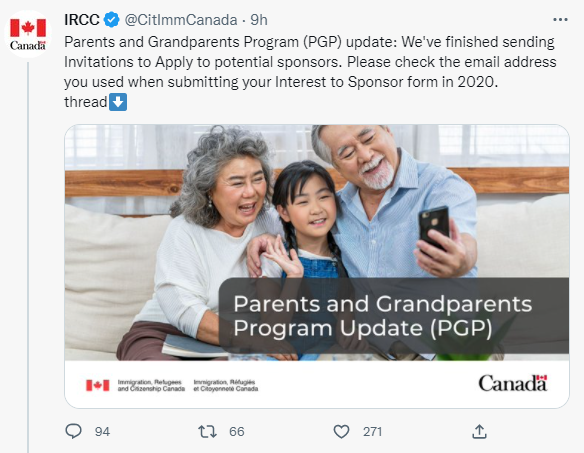584x453 pixels.
Task: Click the retweet count 66
Action: (237, 431)
